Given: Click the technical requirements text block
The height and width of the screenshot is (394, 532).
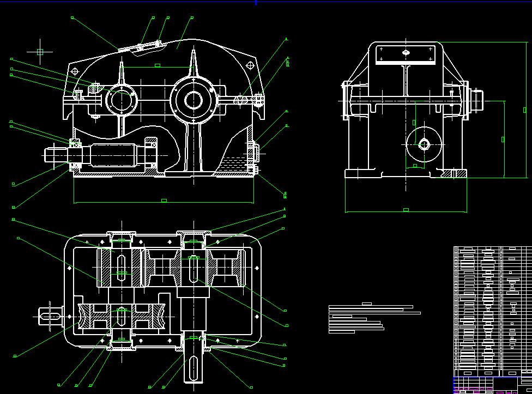Looking at the screenshot, I should pyautogui.click(x=374, y=318).
